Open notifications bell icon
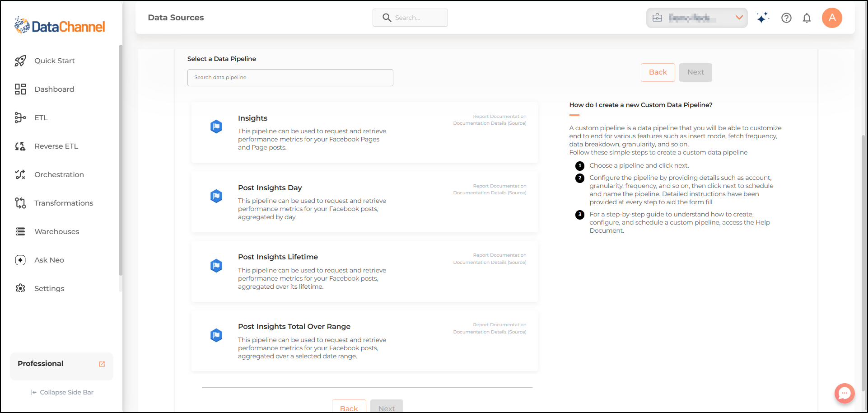868x413 pixels. point(807,18)
